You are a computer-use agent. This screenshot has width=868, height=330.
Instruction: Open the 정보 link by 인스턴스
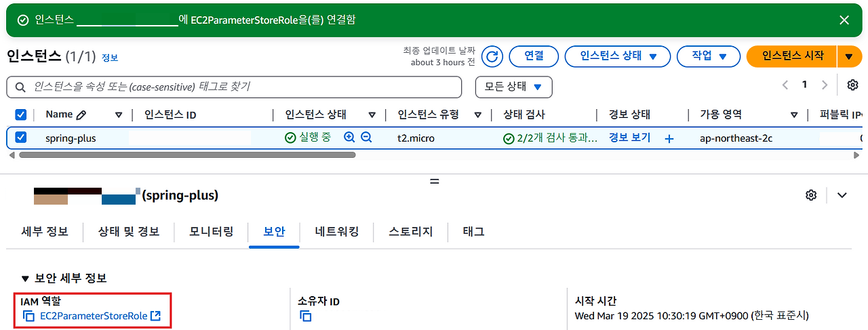[x=110, y=58]
